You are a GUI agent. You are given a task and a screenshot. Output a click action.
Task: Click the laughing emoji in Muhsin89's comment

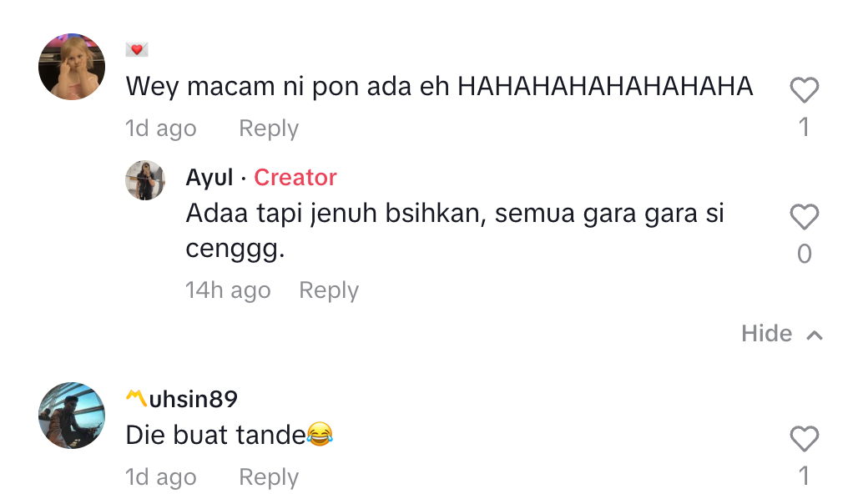[320, 435]
